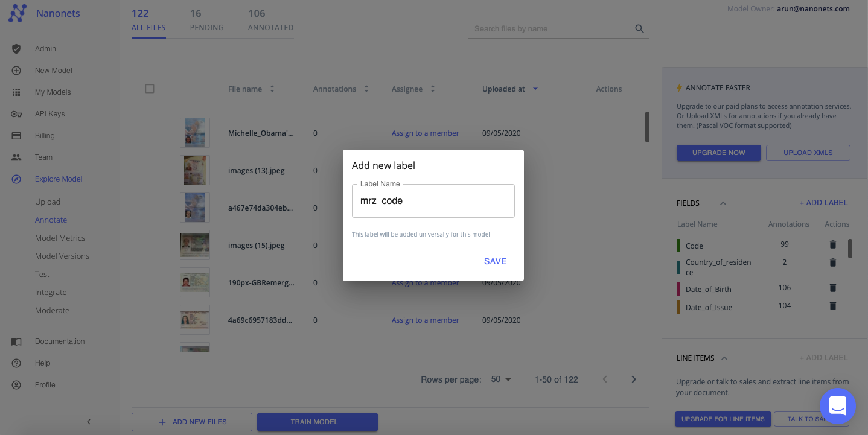Collapse the Fields section

(723, 203)
